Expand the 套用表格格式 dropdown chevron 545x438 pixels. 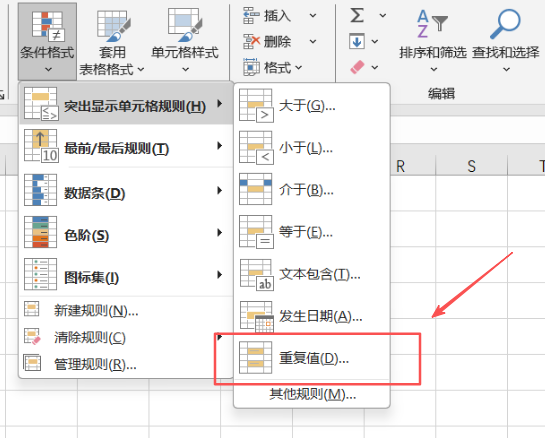(141, 70)
